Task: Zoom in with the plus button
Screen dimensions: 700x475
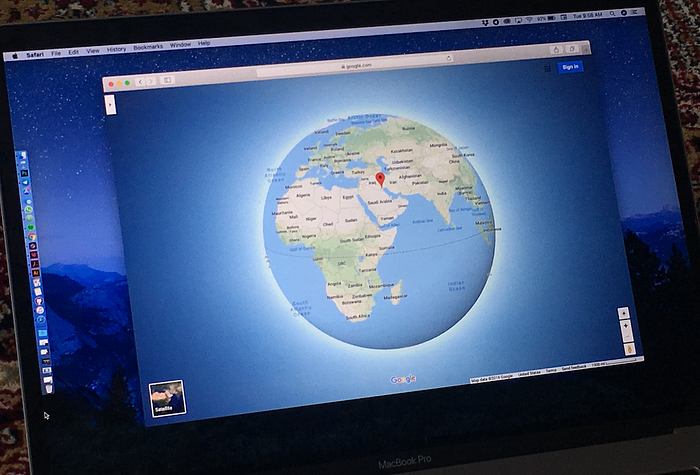Action: pyautogui.click(x=625, y=326)
